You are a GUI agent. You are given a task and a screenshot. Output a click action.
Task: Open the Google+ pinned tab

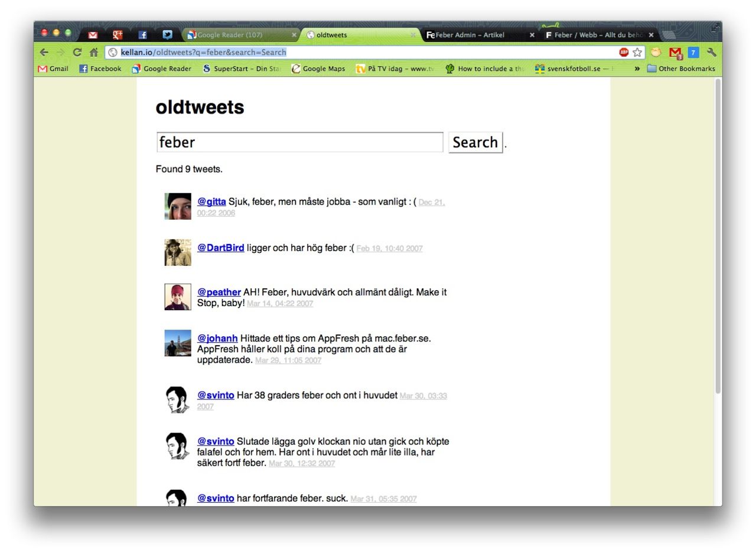pyautogui.click(x=118, y=35)
